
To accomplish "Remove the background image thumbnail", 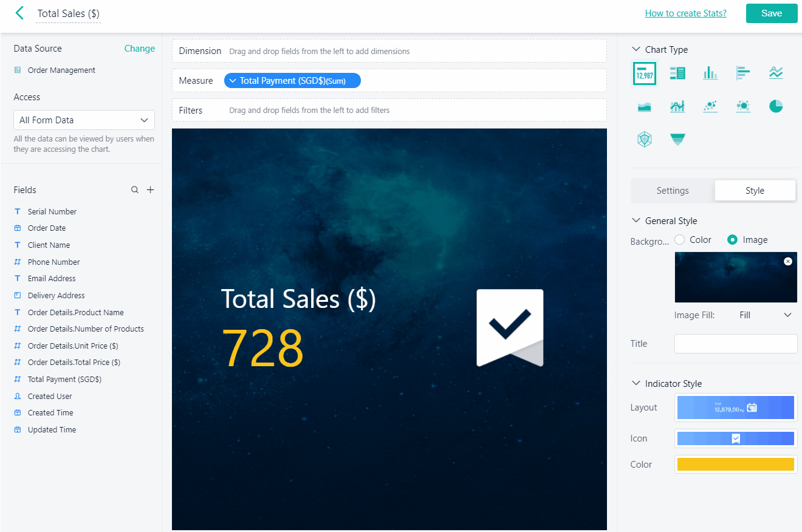I will coord(788,261).
